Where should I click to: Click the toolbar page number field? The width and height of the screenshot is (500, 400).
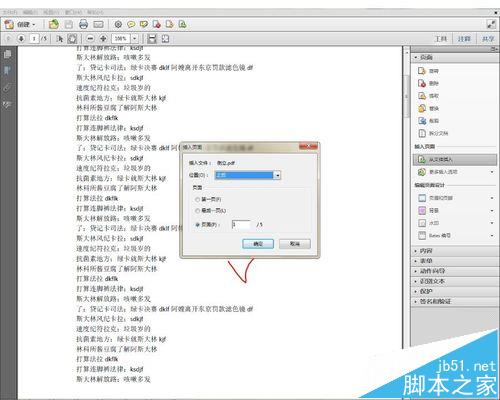[x=34, y=39]
